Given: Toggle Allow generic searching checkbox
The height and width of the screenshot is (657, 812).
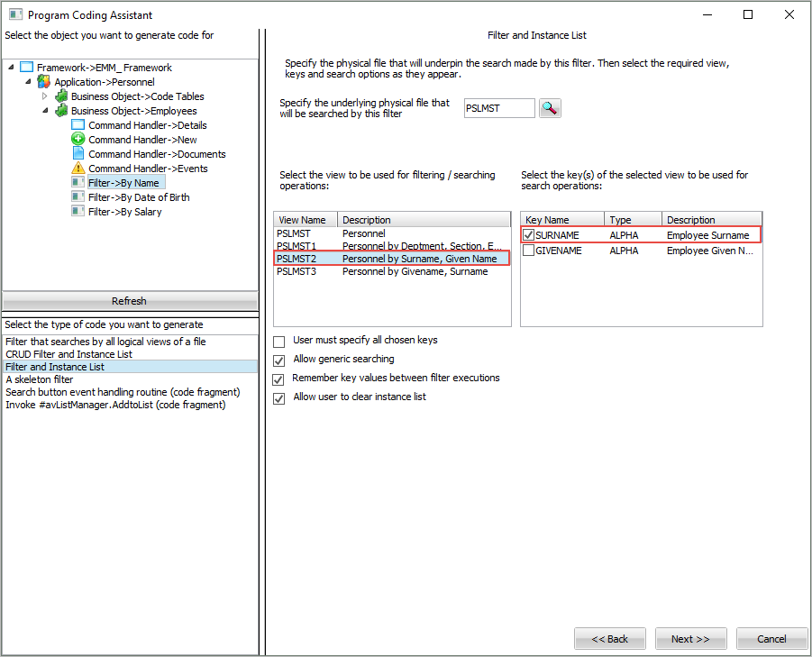Looking at the screenshot, I should coord(278,360).
